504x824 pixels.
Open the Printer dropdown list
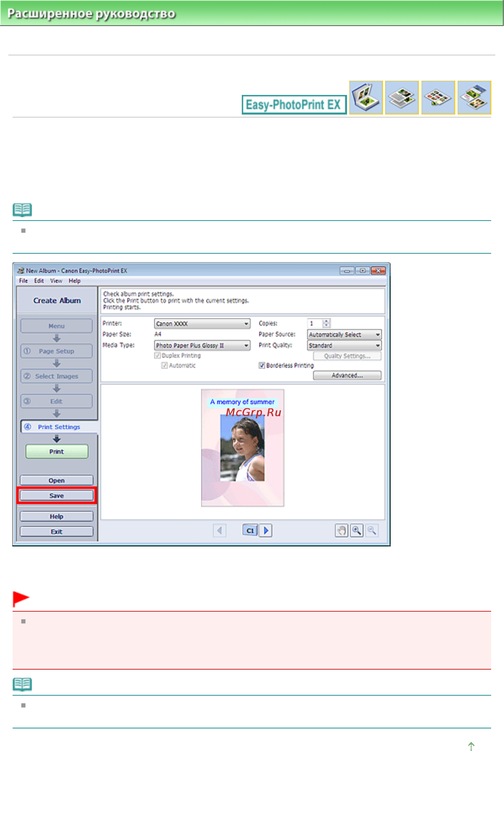202,323
